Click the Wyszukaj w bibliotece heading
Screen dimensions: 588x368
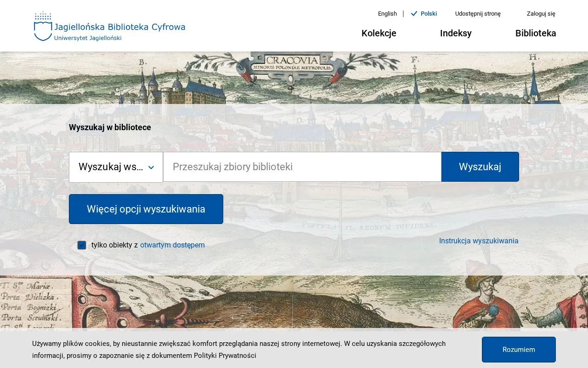(110, 127)
